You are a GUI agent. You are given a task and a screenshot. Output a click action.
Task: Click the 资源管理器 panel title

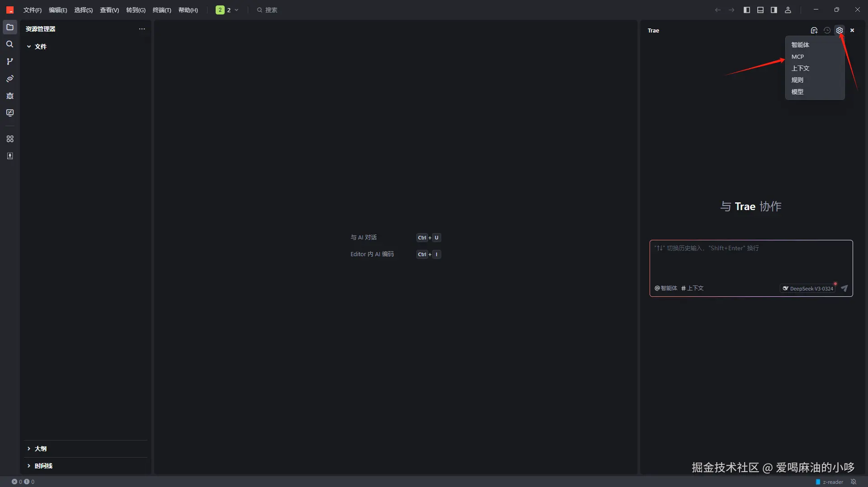(40, 29)
